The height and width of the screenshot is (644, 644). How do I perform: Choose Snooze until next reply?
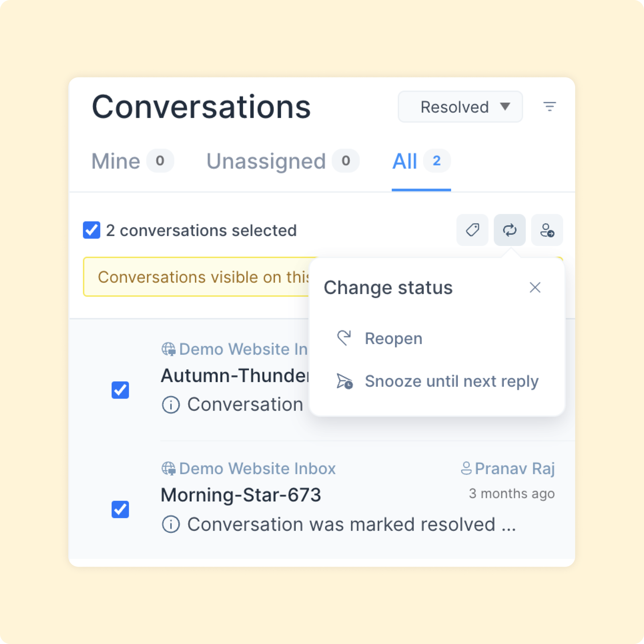452,381
